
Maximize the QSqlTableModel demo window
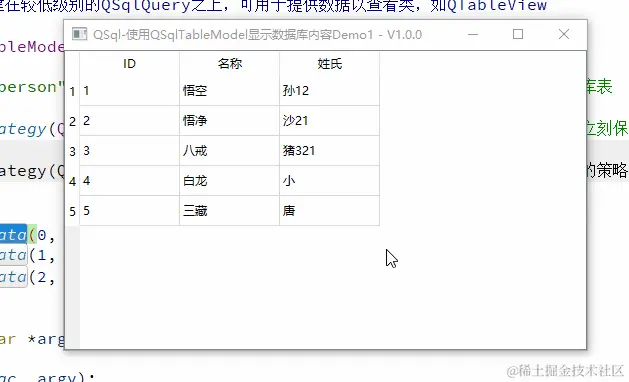pos(518,35)
